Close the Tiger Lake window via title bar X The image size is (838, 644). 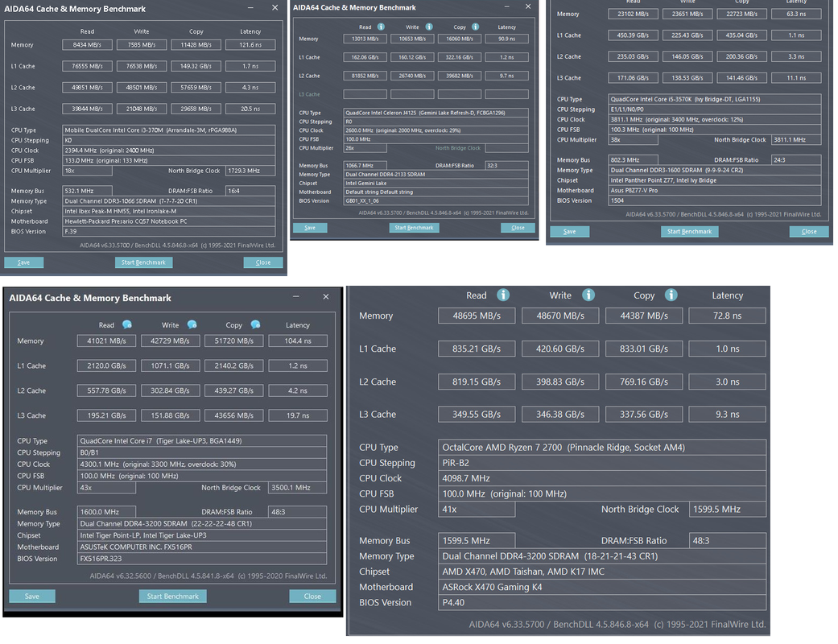point(326,296)
